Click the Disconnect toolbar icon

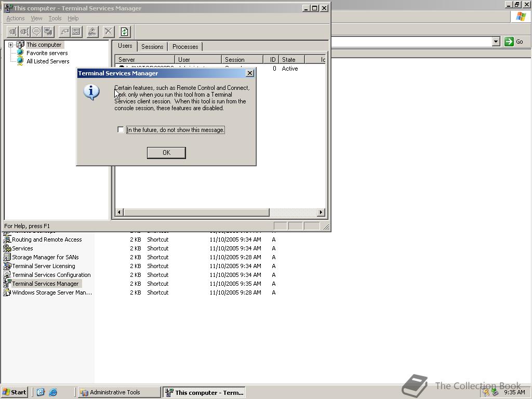[24, 32]
